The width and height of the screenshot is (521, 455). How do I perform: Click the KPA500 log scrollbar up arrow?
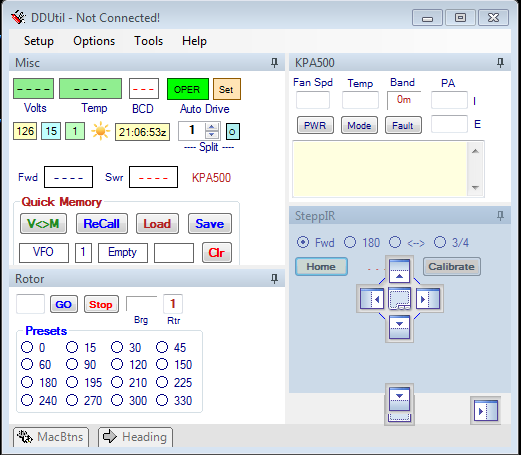point(475,151)
